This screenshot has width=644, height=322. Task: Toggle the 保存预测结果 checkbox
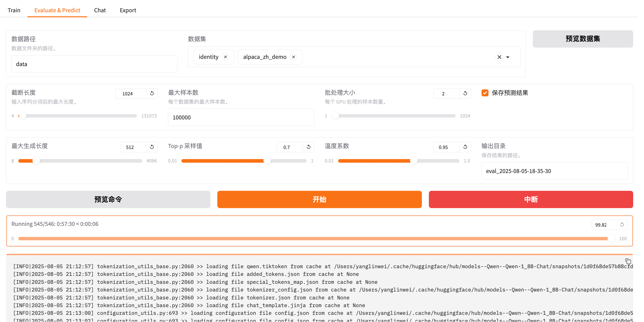point(485,93)
